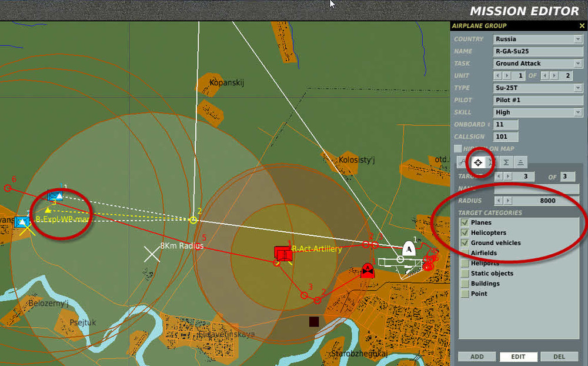Viewport: 588px width, 366px height.
Task: Uncheck Planes target category
Action: (465, 222)
